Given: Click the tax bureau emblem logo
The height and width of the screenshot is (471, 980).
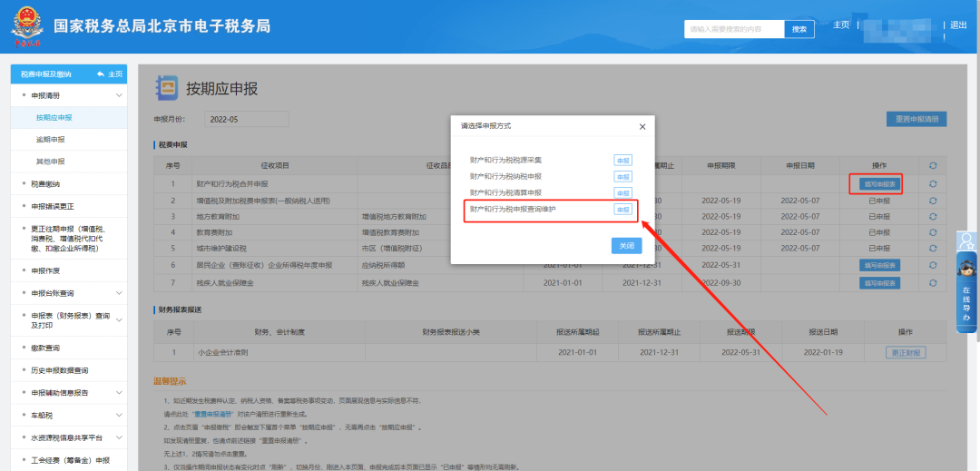Looking at the screenshot, I should tap(27, 28).
